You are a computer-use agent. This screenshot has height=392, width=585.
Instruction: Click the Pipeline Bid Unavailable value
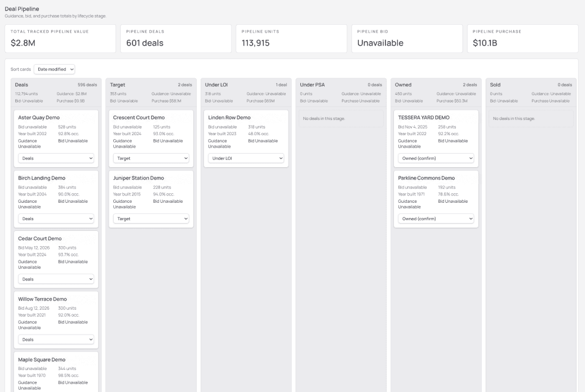point(380,43)
